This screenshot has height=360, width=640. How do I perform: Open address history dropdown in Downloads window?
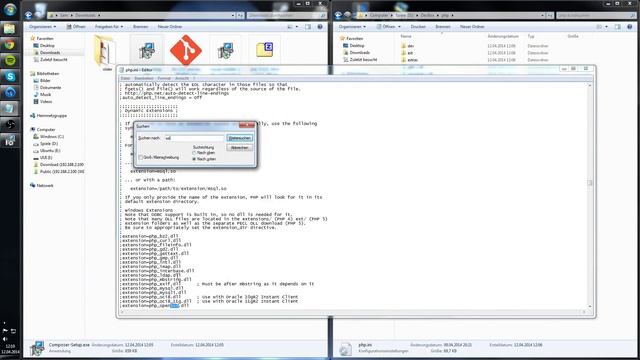coord(233,16)
